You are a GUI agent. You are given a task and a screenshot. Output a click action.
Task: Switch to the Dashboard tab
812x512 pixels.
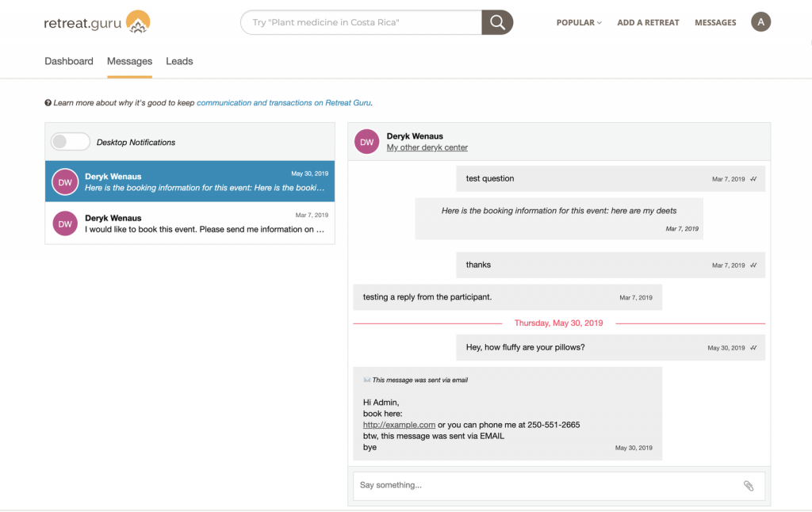coord(69,61)
